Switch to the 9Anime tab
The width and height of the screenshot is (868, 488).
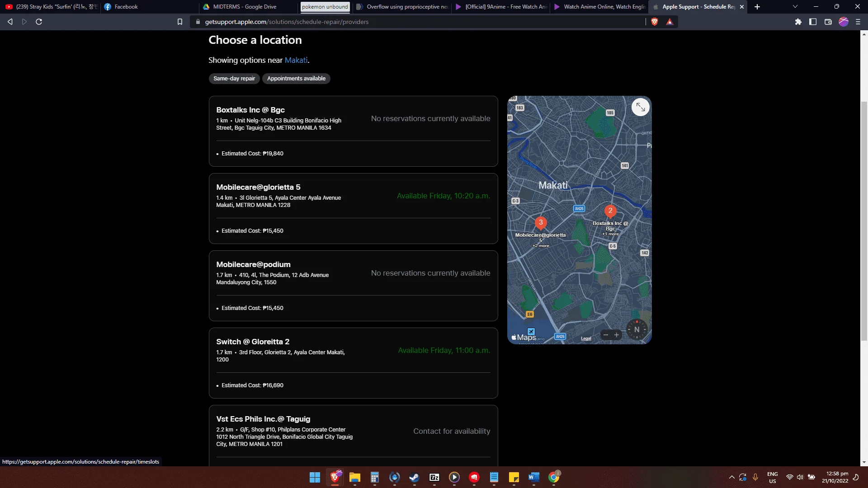point(501,7)
